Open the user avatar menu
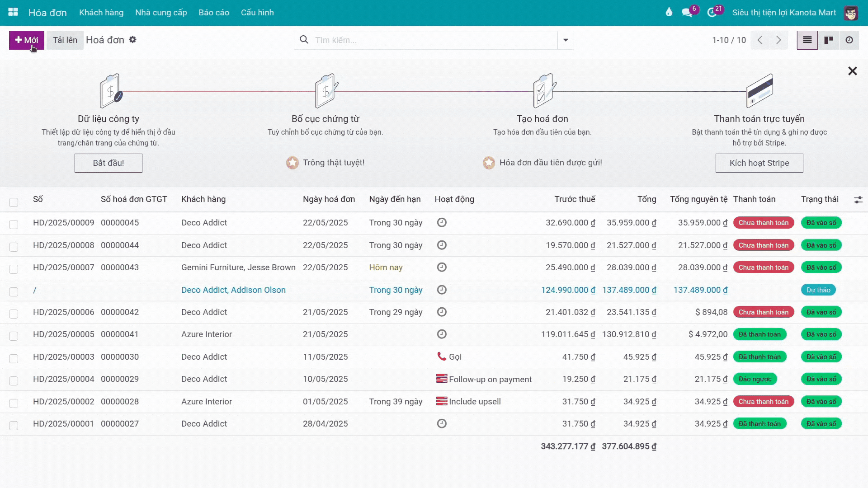Screen dimensions: 868x488 click(x=851, y=13)
